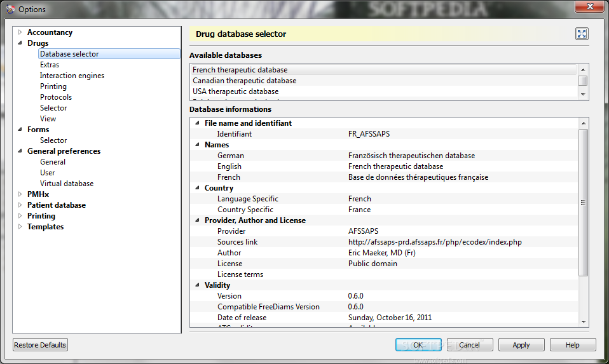Image resolution: width=609 pixels, height=364 pixels.
Task: Click the License terms row
Action: pos(384,274)
